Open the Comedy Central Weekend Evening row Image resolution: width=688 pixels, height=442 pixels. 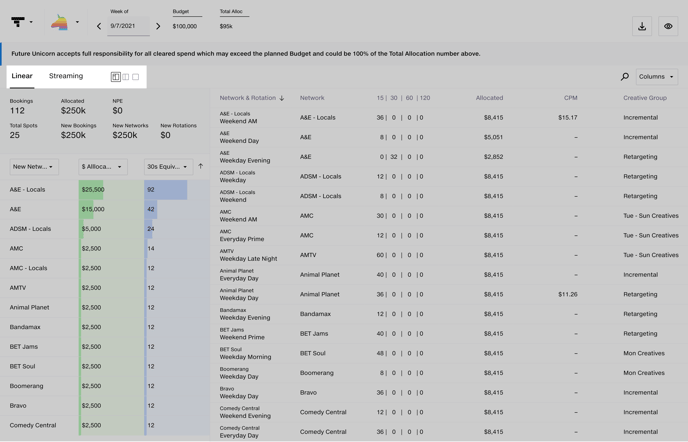[x=449, y=412]
